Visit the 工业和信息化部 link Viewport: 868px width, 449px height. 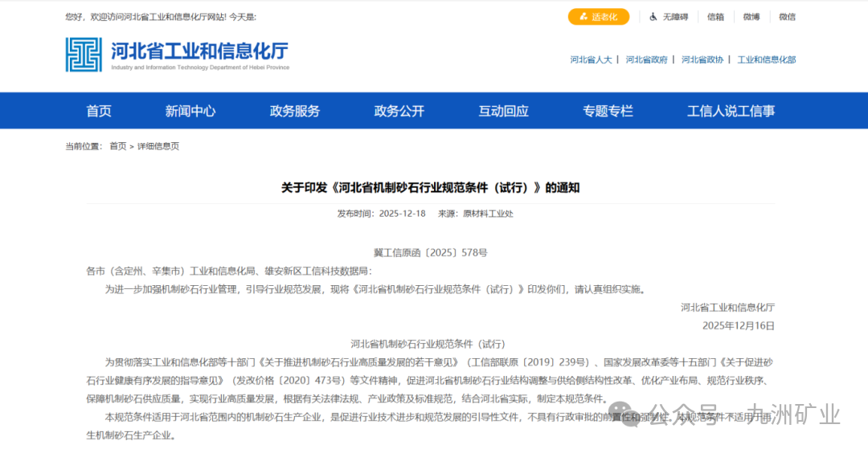point(766,59)
